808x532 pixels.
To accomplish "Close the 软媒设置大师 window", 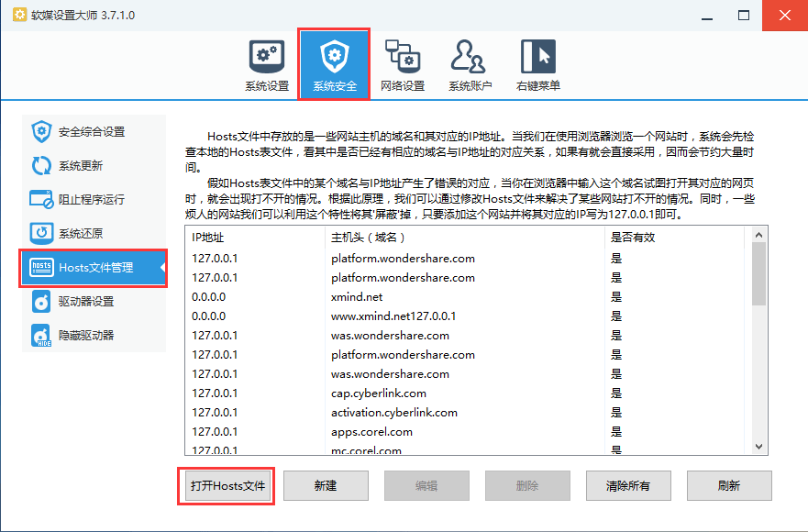I will pos(785,16).
